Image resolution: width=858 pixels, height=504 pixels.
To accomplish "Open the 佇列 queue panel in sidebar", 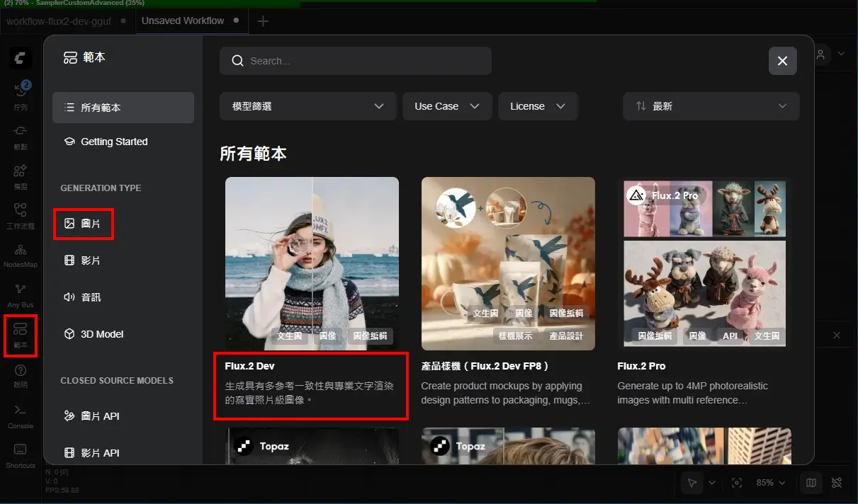I will point(21,94).
